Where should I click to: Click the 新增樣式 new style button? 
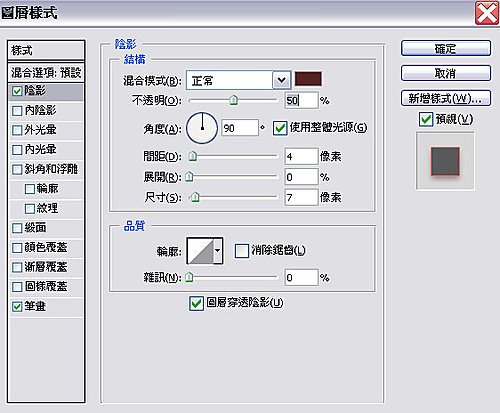point(446,98)
